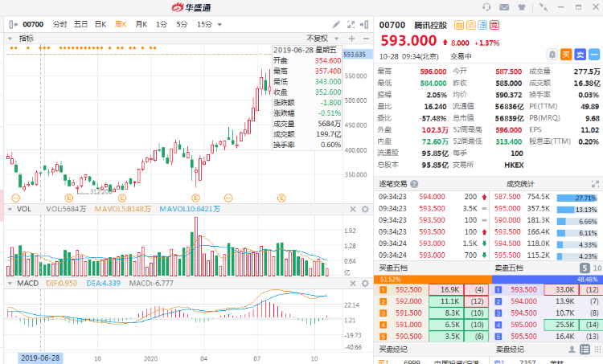Viewport: 603px width, 364px height.
Task: Close the MACD indicator panel
Action: click(x=351, y=284)
